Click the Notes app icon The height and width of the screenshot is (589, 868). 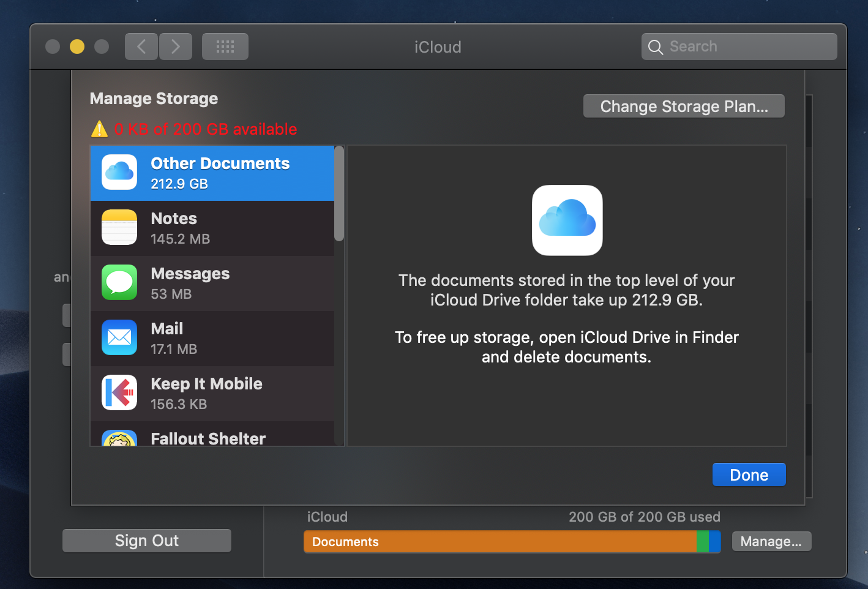[x=119, y=227]
